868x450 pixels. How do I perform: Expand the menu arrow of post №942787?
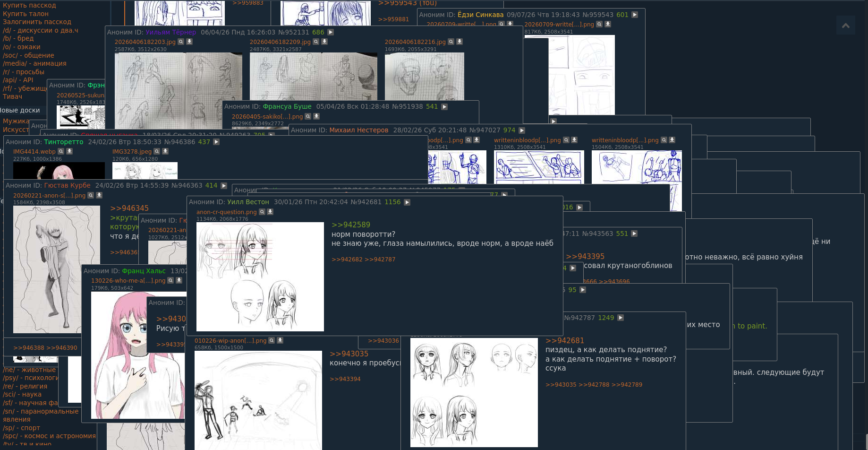point(621,318)
